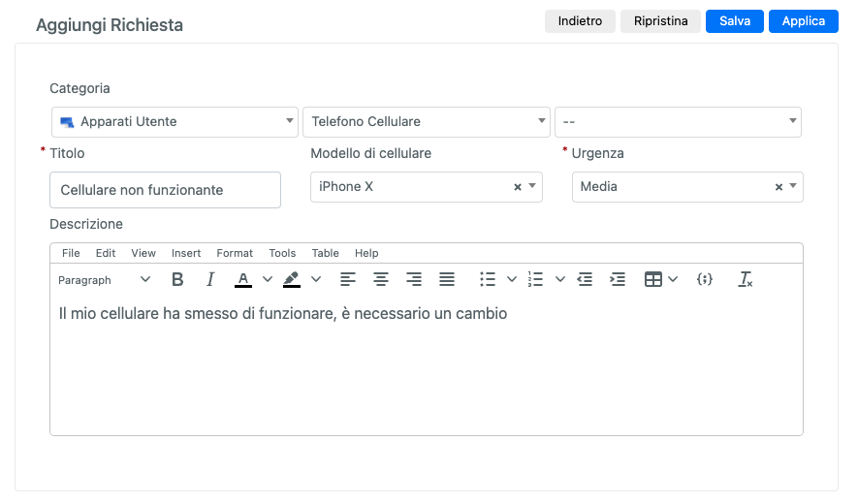858x504 pixels.
Task: Justify text alignment
Action: point(447,280)
